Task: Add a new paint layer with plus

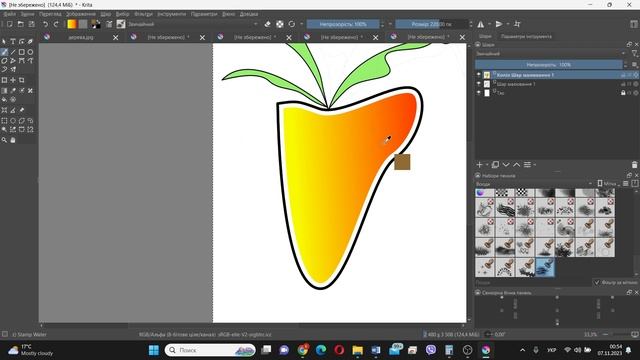Action: [x=480, y=164]
